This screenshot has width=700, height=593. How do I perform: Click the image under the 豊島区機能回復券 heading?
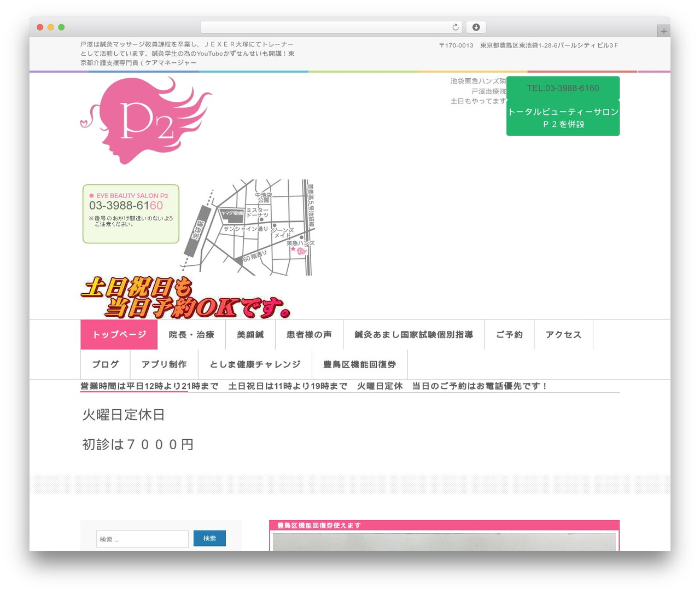pyautogui.click(x=444, y=542)
